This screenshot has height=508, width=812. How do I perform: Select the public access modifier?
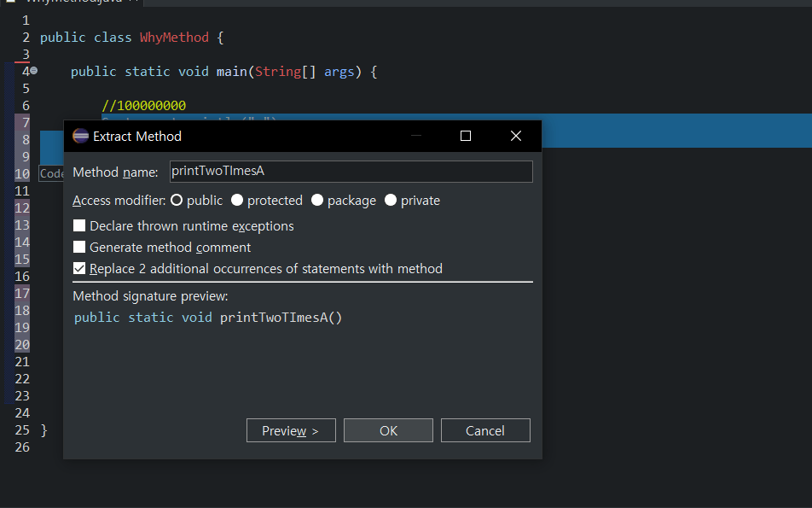177,201
